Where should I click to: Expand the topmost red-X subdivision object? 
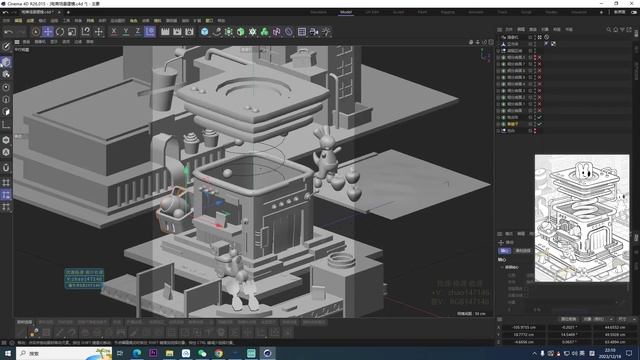(498, 58)
